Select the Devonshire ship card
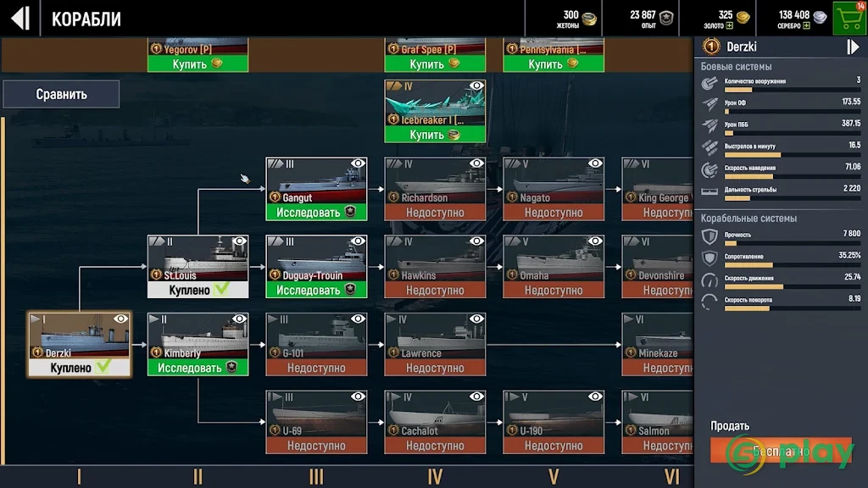This screenshot has width=868, height=488. coord(658,267)
